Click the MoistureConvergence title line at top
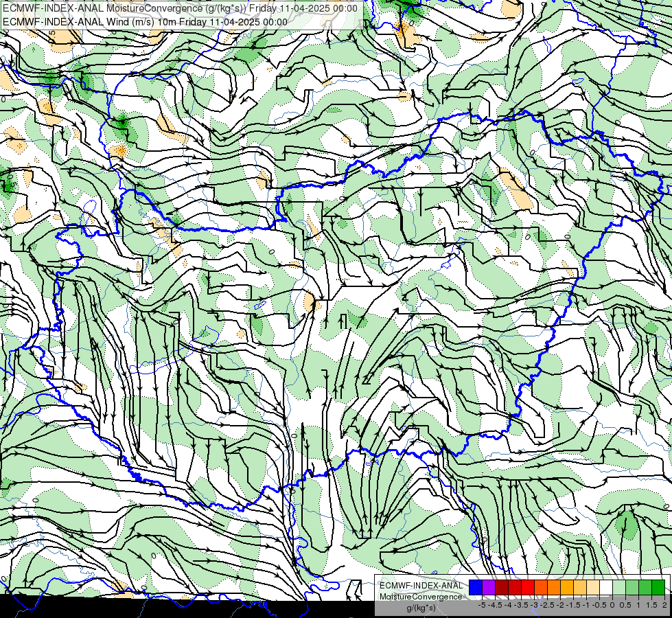The height and width of the screenshot is (618, 672). click(180, 8)
